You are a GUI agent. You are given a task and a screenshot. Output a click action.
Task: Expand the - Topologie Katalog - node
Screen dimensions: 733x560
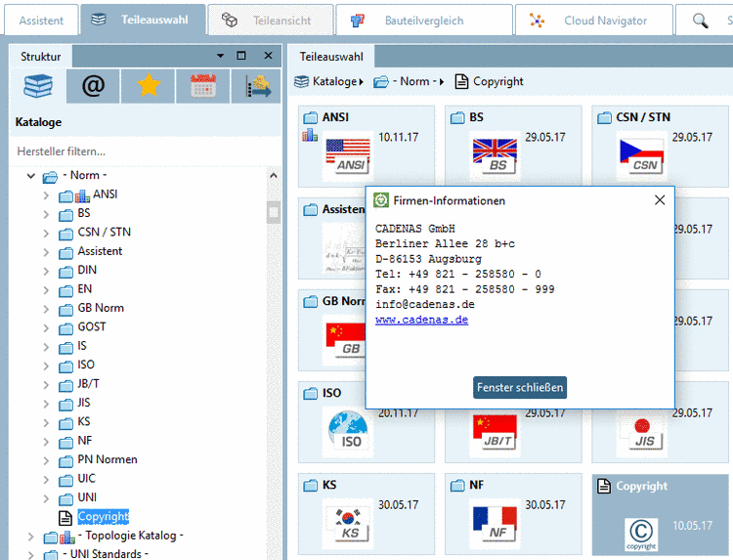(x=31, y=537)
